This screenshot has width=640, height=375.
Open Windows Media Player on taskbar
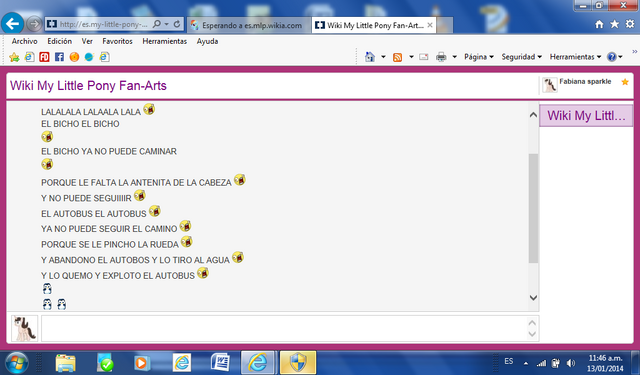[142, 363]
